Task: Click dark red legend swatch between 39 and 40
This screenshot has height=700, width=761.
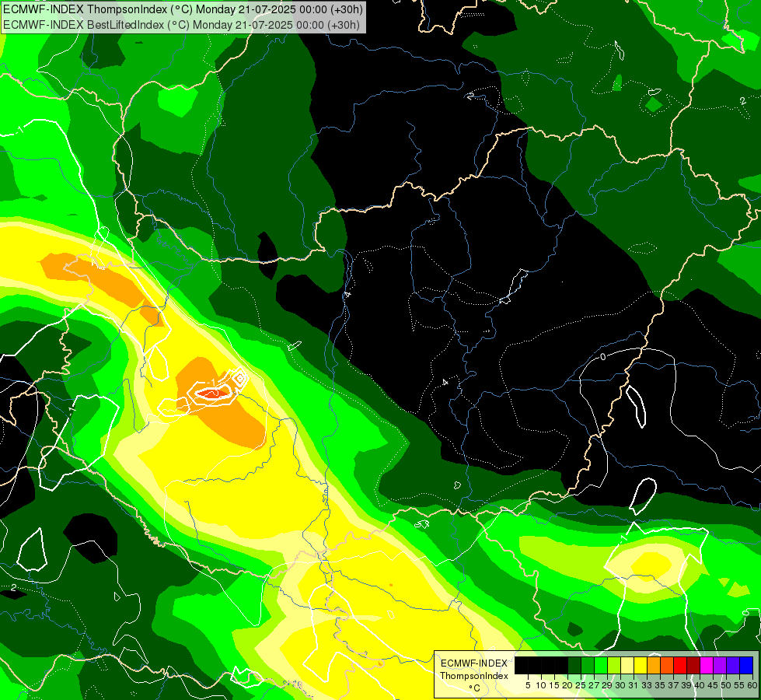Action: click(693, 665)
